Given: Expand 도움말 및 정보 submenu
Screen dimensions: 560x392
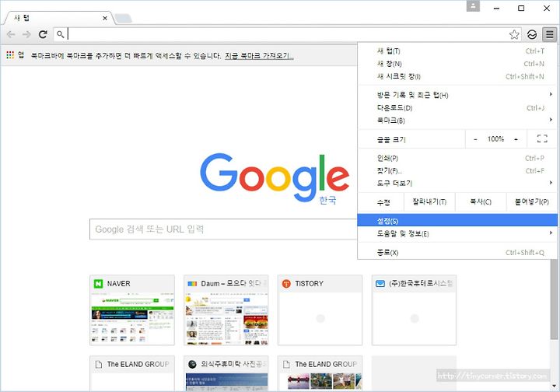Looking at the screenshot, I should 457,234.
